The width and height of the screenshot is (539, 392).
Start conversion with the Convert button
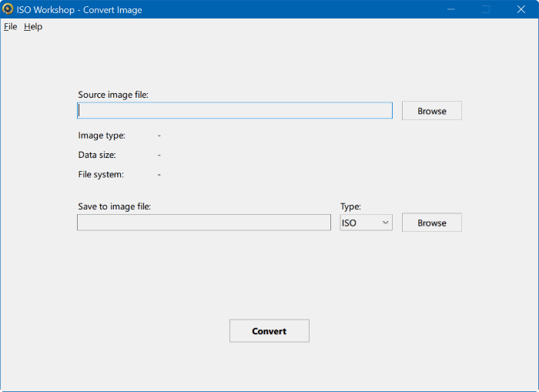(269, 331)
